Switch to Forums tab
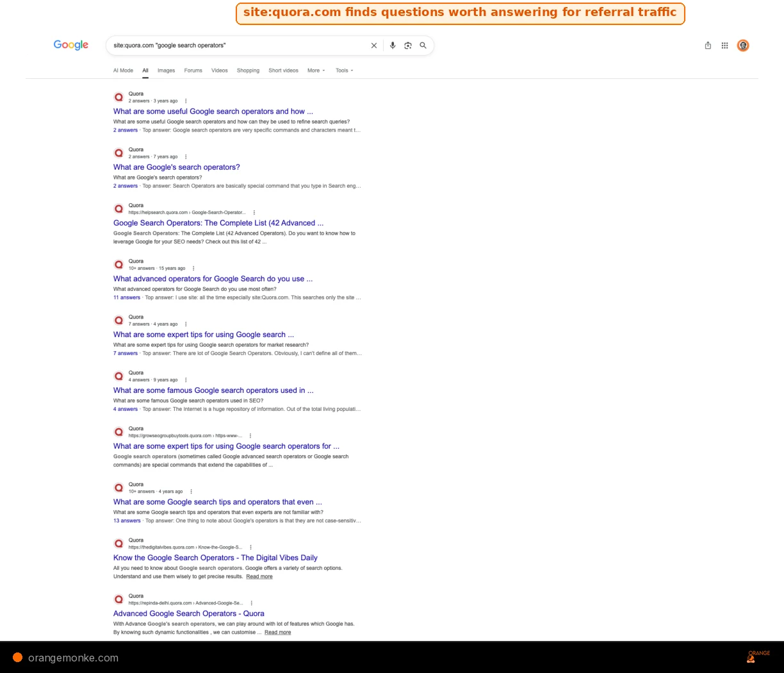This screenshot has height=673, width=784. coord(193,71)
